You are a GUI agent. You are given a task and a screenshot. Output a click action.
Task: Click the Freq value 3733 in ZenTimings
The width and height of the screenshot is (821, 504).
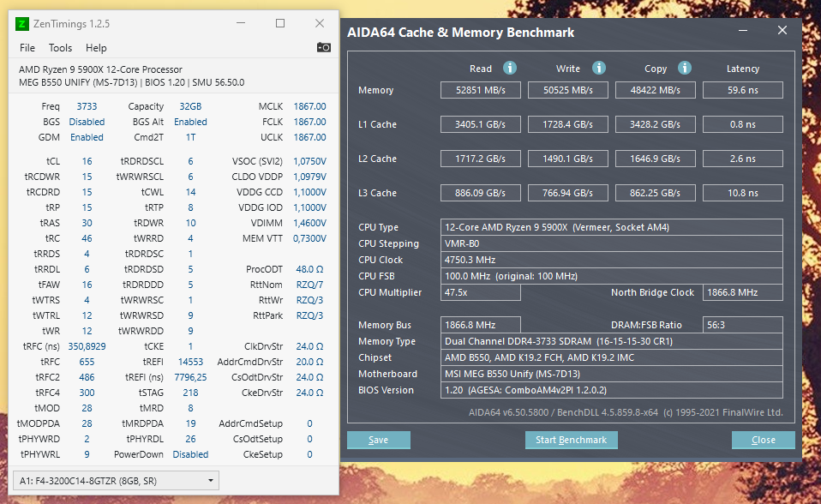(87, 106)
